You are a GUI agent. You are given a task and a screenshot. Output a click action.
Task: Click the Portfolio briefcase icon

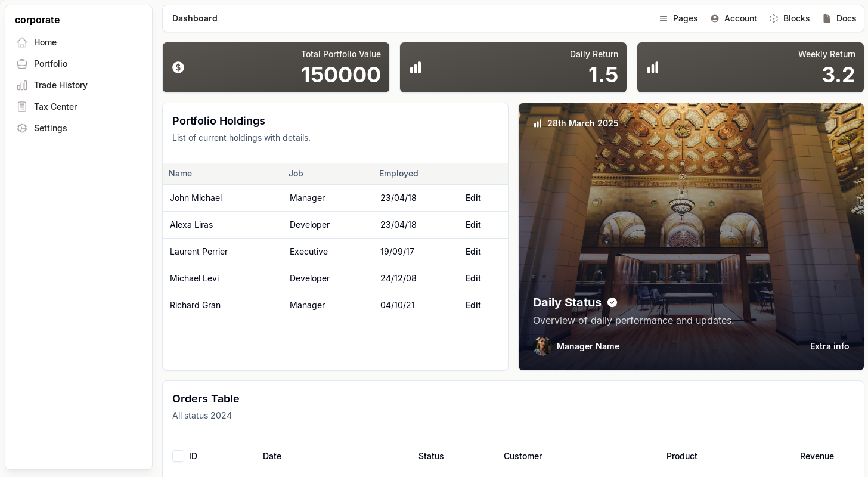(x=22, y=64)
